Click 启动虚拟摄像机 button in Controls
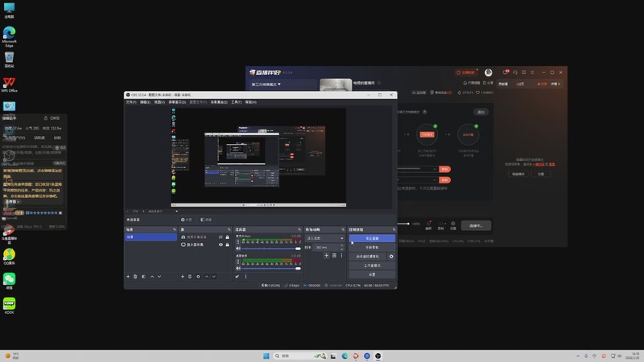Screen dimensions: 644x362 point(368,257)
